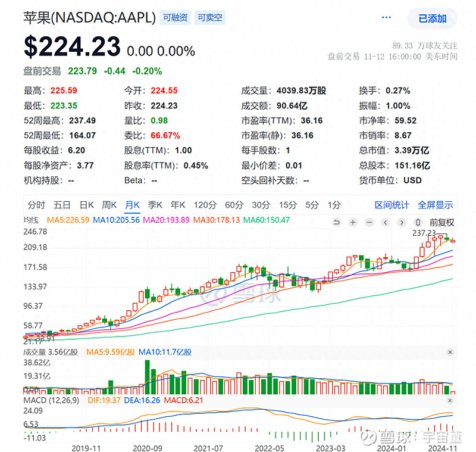Screen dimensions: 476x452
Task: Switch to the 1分 chart tab
Action: coord(334,205)
